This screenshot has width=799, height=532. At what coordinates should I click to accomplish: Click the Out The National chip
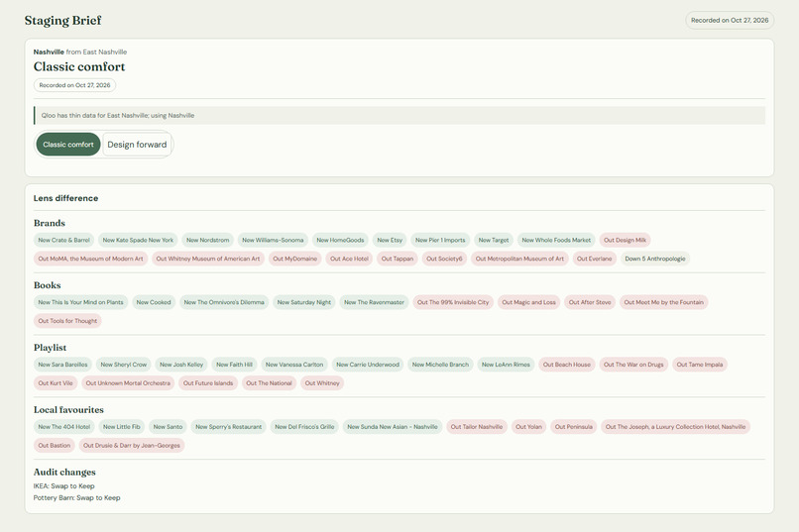(269, 383)
